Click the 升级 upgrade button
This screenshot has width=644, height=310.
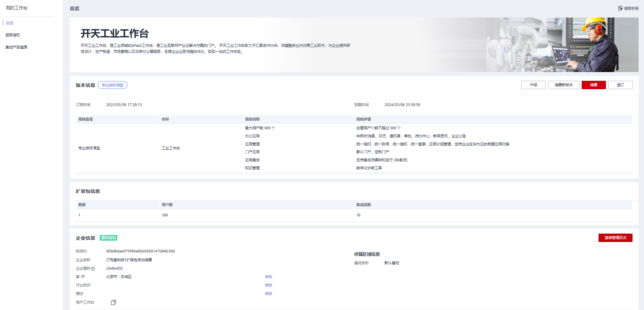point(533,85)
